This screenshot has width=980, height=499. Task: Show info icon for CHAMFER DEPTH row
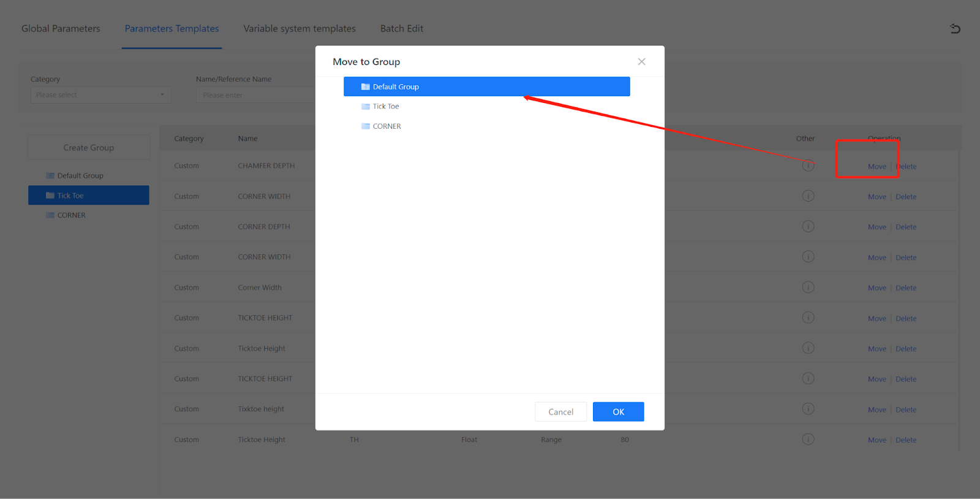pos(809,166)
